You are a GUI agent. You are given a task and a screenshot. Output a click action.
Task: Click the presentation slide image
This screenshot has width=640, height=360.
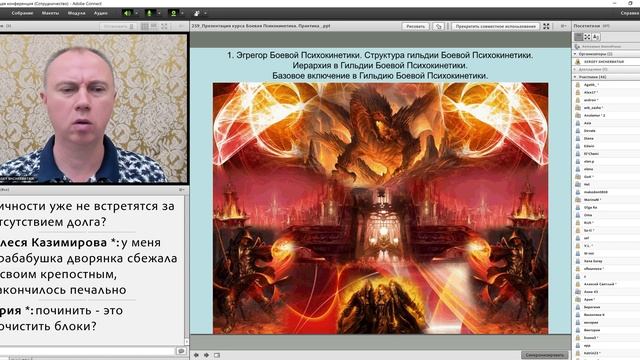click(380, 208)
